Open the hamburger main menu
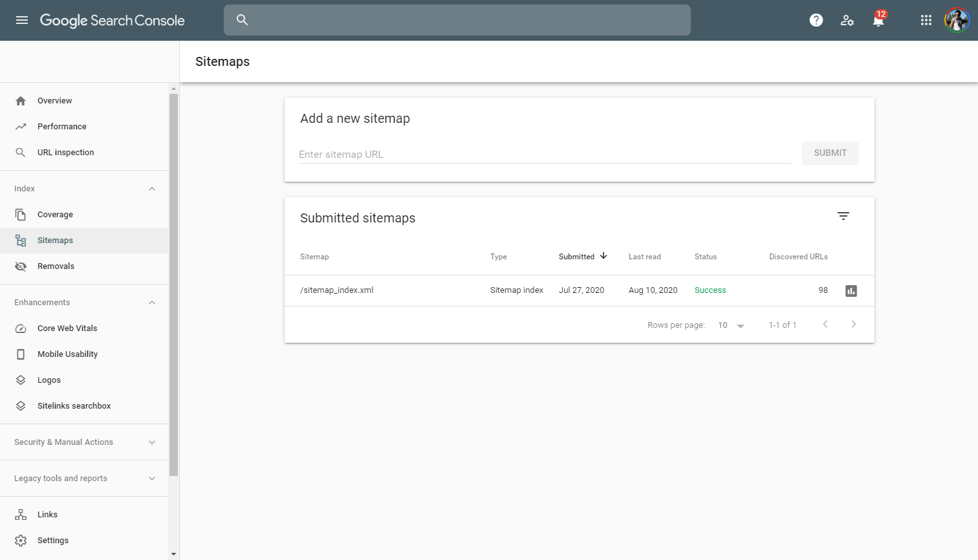The image size is (978, 560). pos(22,20)
